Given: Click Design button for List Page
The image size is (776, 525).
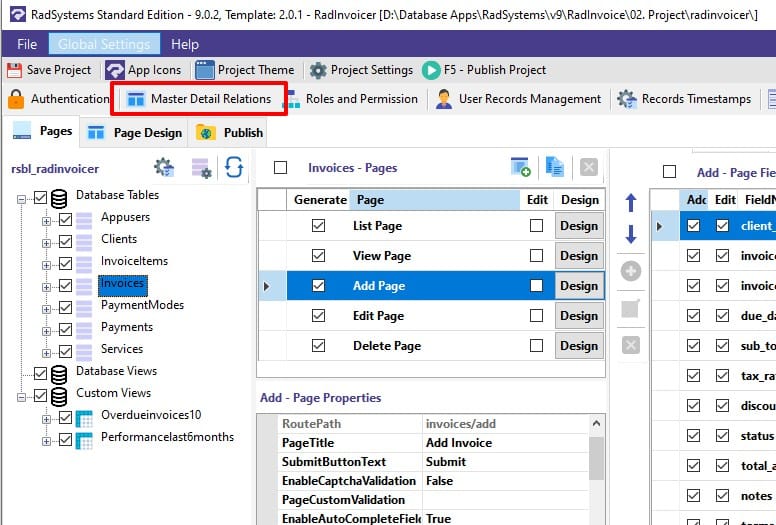Looking at the screenshot, I should click(579, 226).
